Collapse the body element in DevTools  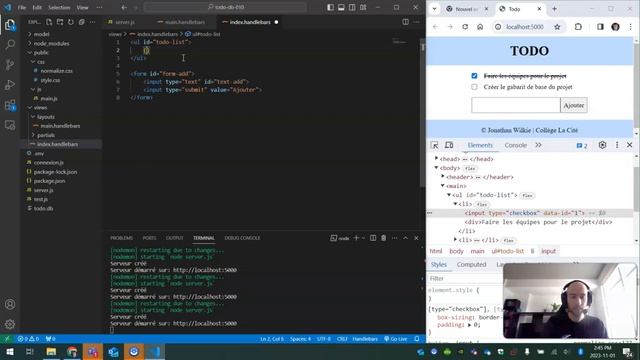436,167
